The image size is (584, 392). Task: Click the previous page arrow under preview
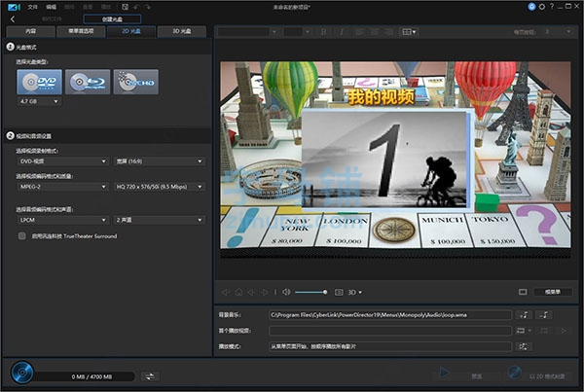(251, 292)
